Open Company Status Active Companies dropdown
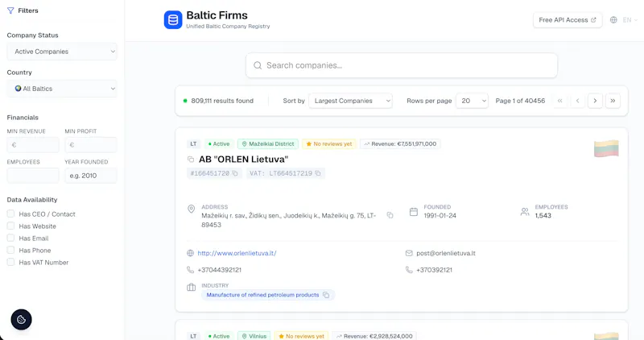This screenshot has height=340, width=644. coord(62,52)
